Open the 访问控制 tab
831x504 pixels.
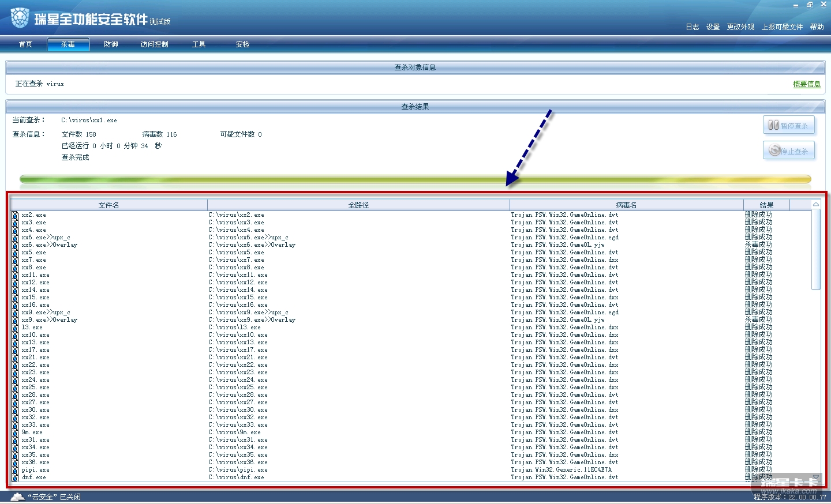click(155, 44)
